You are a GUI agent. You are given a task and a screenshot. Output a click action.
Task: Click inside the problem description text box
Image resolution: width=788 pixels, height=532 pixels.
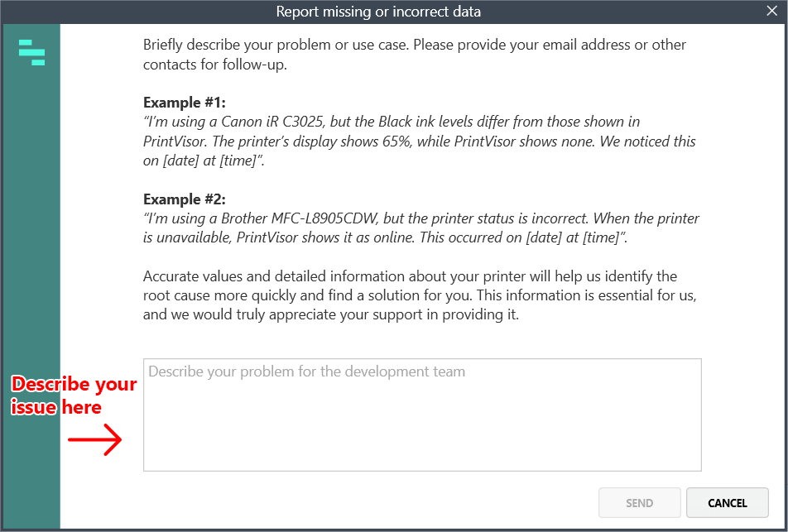422,414
